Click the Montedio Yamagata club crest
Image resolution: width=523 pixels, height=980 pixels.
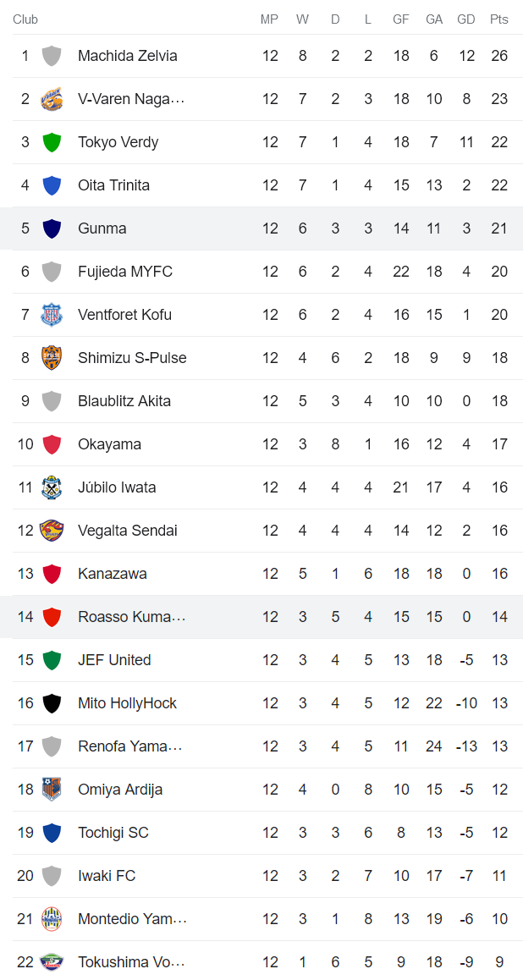point(52,919)
